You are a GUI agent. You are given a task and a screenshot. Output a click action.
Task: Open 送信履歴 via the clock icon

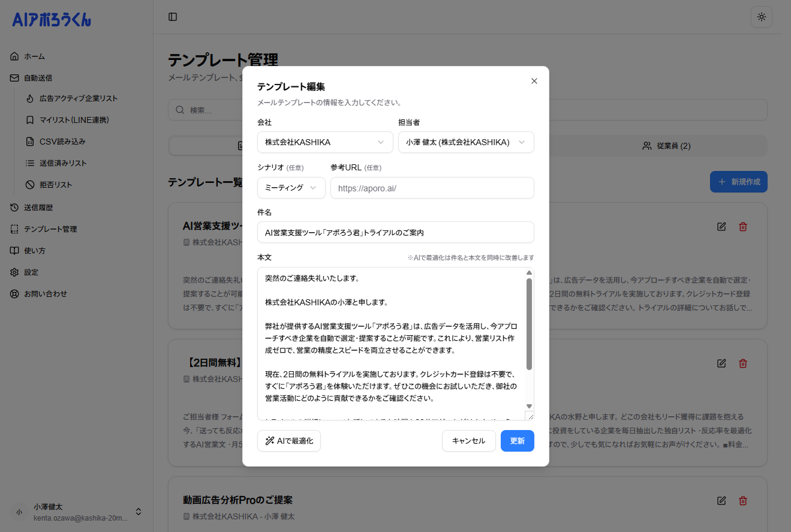14,207
